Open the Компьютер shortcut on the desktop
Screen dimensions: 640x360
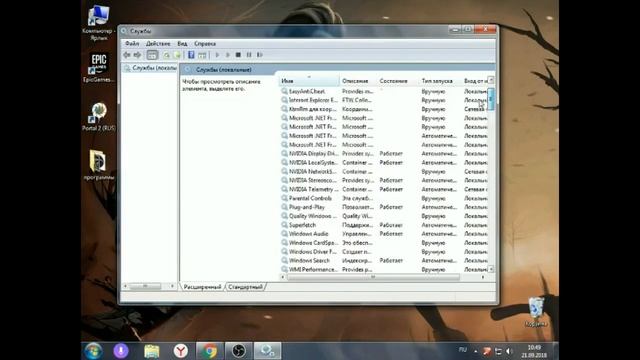pos(98,23)
